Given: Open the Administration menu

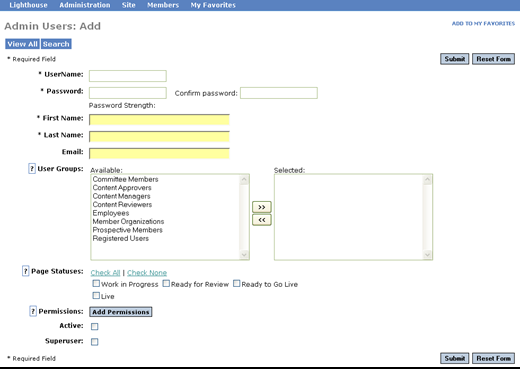Looking at the screenshot, I should pyautogui.click(x=85, y=5).
